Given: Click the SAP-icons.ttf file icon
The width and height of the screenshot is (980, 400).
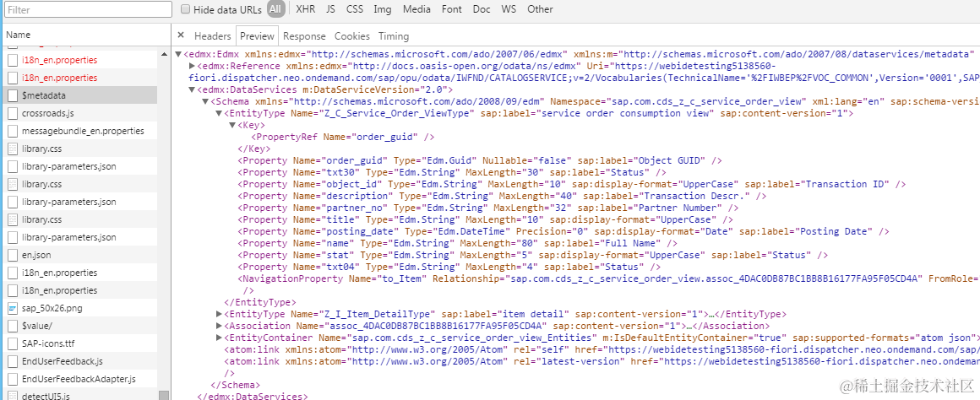Looking at the screenshot, I should click(13, 343).
